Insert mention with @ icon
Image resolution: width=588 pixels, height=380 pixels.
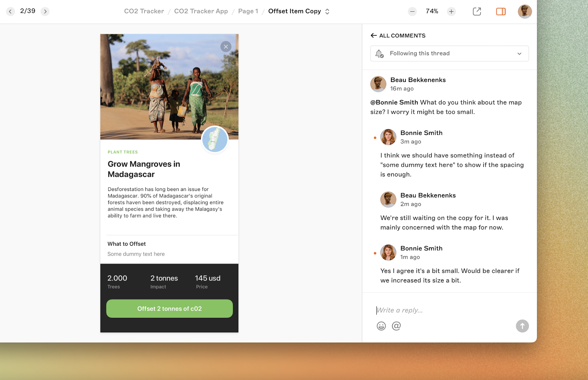tap(396, 326)
